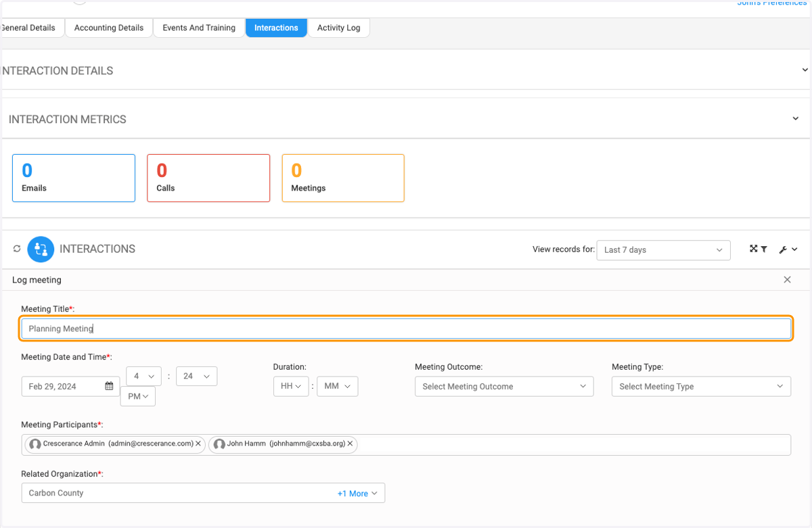Screen dimensions: 812x528
Task: Switch to the General Details tab
Action: 32,28
